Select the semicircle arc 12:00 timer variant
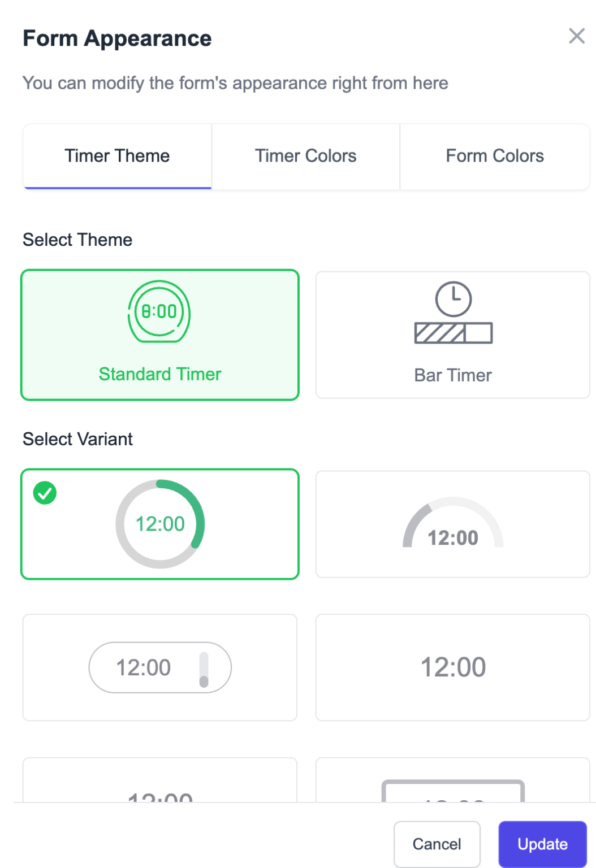 (452, 524)
